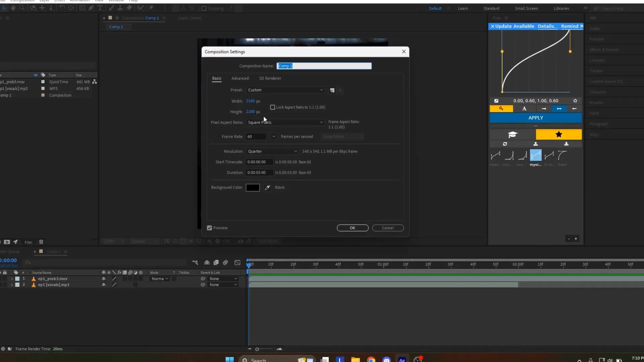This screenshot has width=644, height=362.
Task: Toggle the Preview checkbox in dialog
Action: (209, 228)
